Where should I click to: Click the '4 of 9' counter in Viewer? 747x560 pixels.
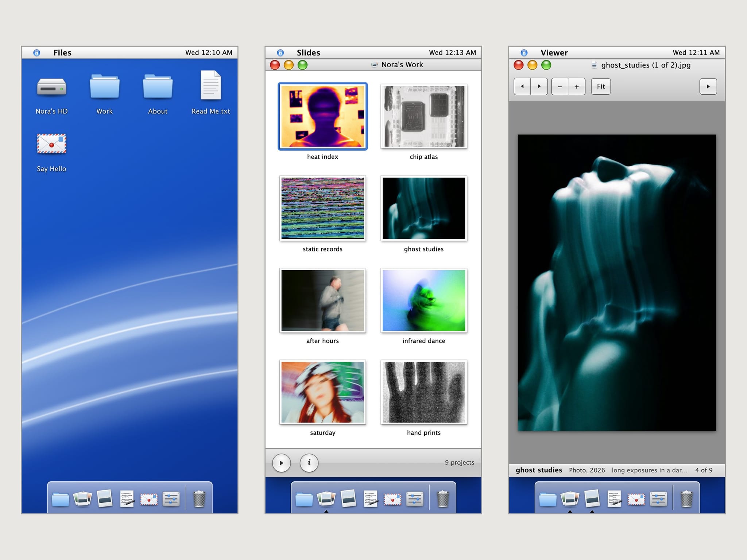point(704,470)
